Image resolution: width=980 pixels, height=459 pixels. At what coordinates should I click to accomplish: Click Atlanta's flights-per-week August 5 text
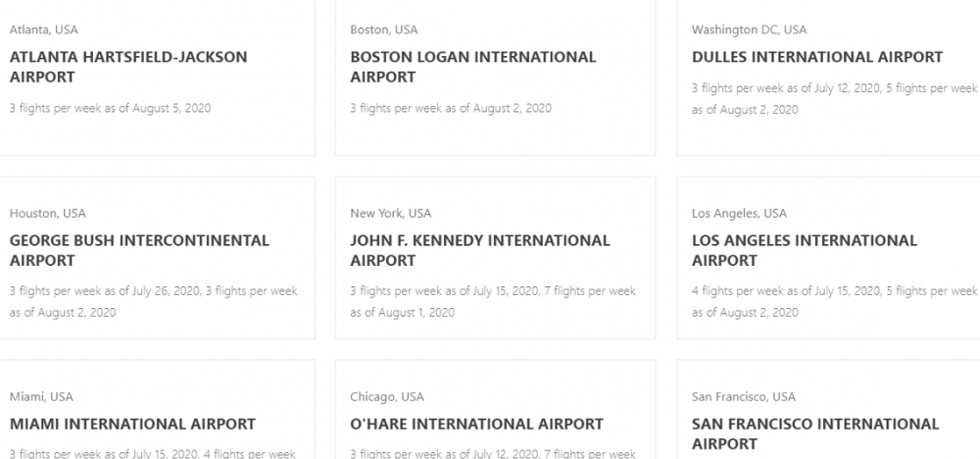click(110, 108)
